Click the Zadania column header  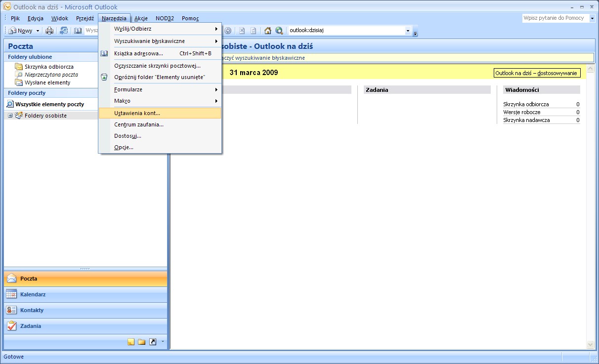point(428,90)
